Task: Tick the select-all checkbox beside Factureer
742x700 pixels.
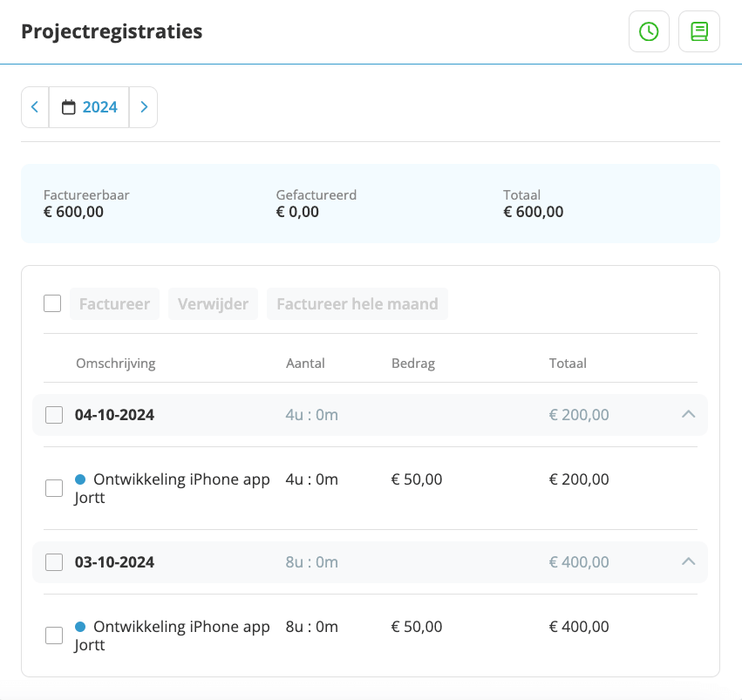Action: pyautogui.click(x=52, y=303)
